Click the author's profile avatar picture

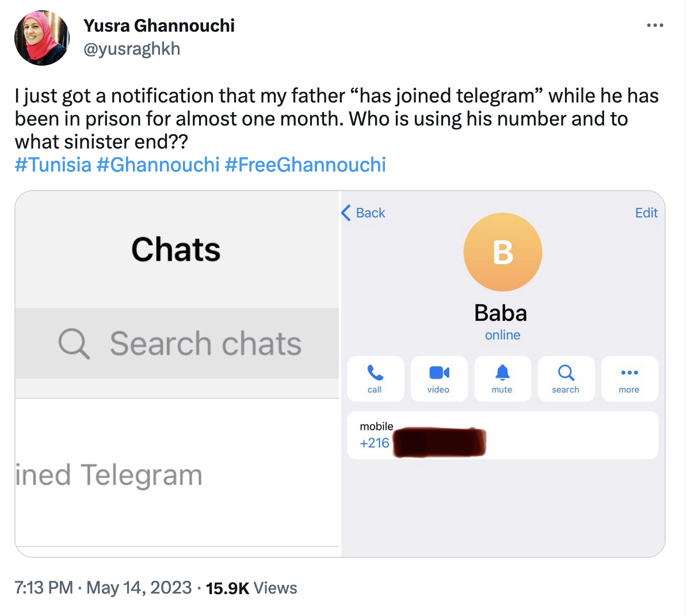coord(41,38)
